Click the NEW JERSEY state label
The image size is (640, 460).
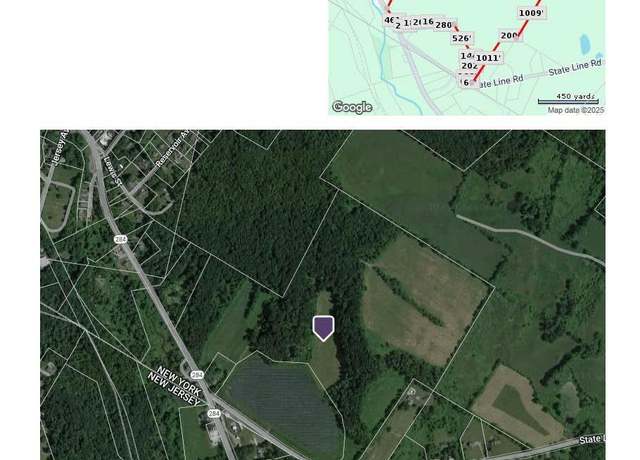click(x=173, y=390)
